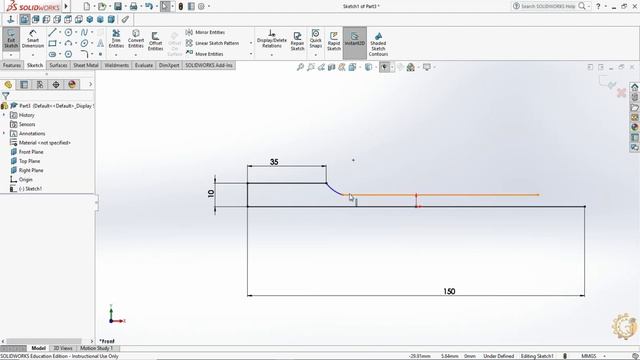Screen dimensions: 640x360
Task: Open Display/Delete Relations
Action: click(272, 39)
